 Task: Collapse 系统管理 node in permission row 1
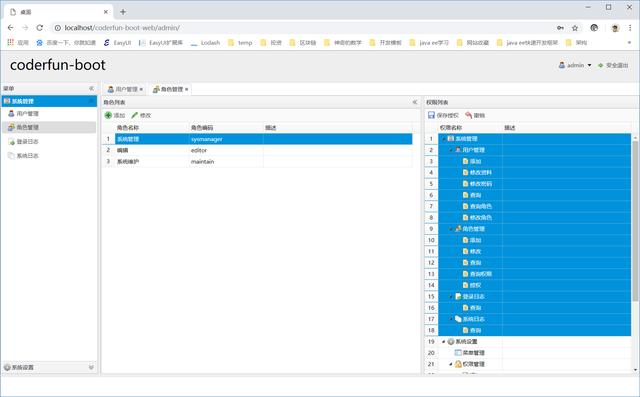(444, 139)
